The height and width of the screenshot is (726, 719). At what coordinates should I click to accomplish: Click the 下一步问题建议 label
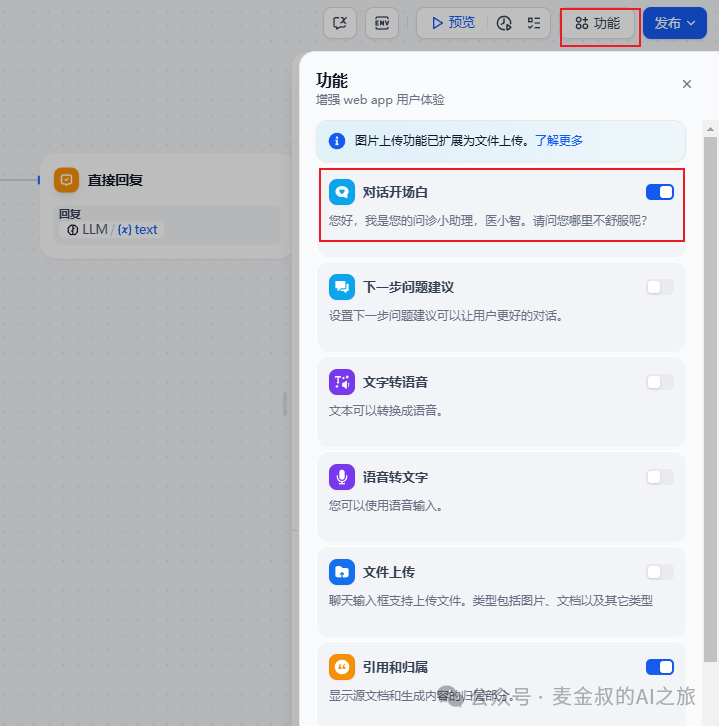pos(408,287)
